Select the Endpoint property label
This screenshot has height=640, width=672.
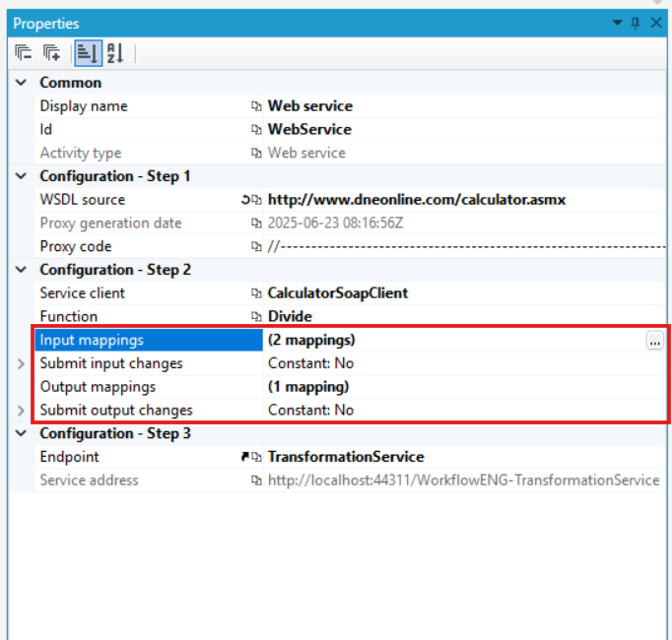69,457
